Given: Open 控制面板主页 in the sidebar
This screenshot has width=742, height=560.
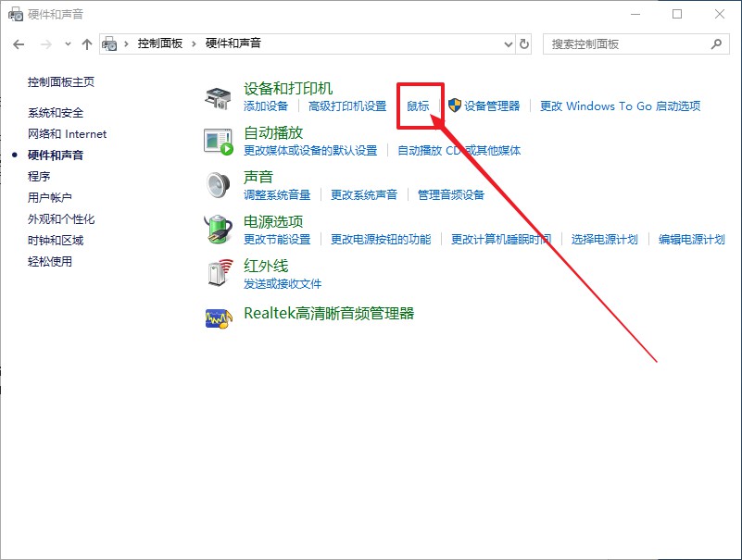Looking at the screenshot, I should coord(61,82).
